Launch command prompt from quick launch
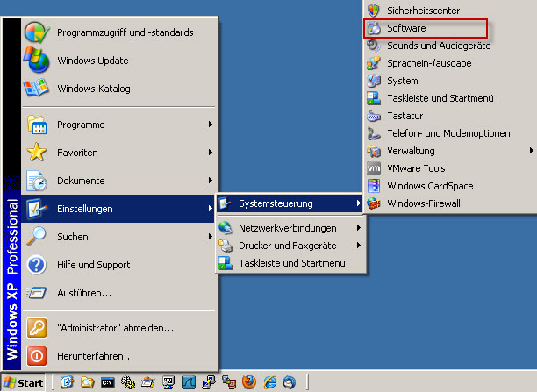537x392 pixels. pos(108,382)
